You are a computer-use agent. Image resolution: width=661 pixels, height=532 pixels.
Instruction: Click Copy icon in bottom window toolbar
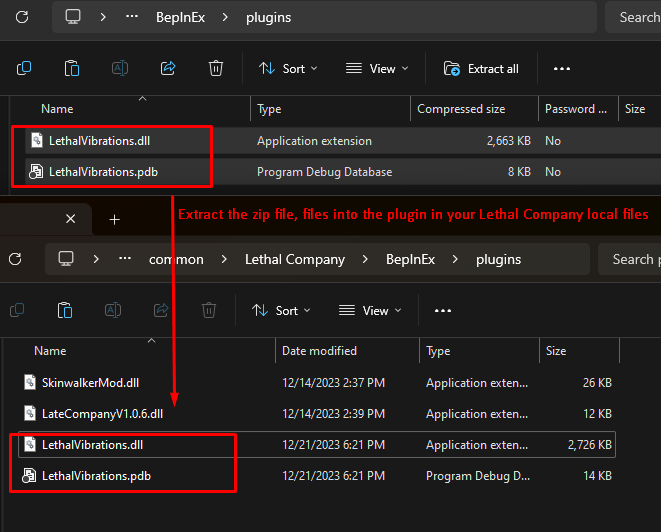click(17, 310)
